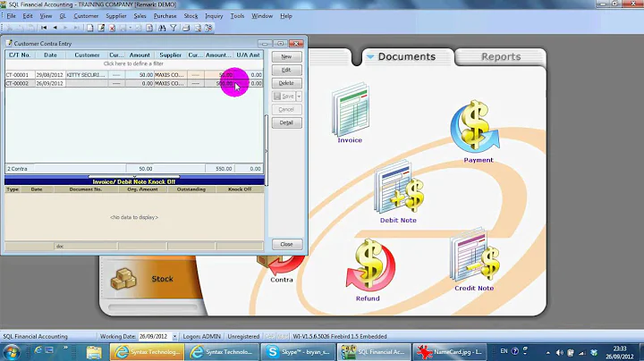644x361 pixels.
Task: Click the print preview toolbar icon
Action: point(198,28)
